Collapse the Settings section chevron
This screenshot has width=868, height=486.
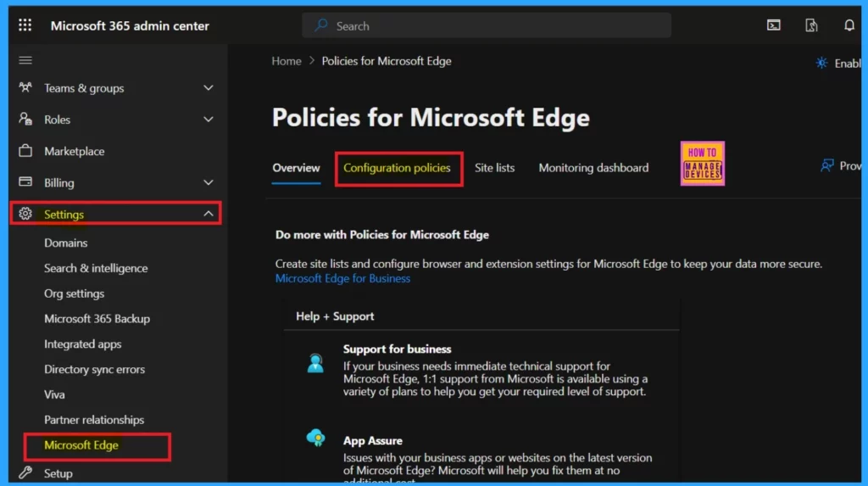click(209, 214)
